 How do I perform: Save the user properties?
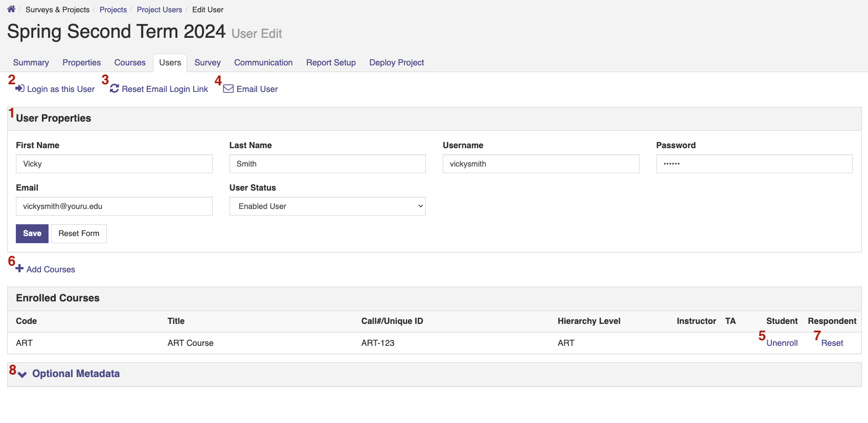pyautogui.click(x=32, y=233)
